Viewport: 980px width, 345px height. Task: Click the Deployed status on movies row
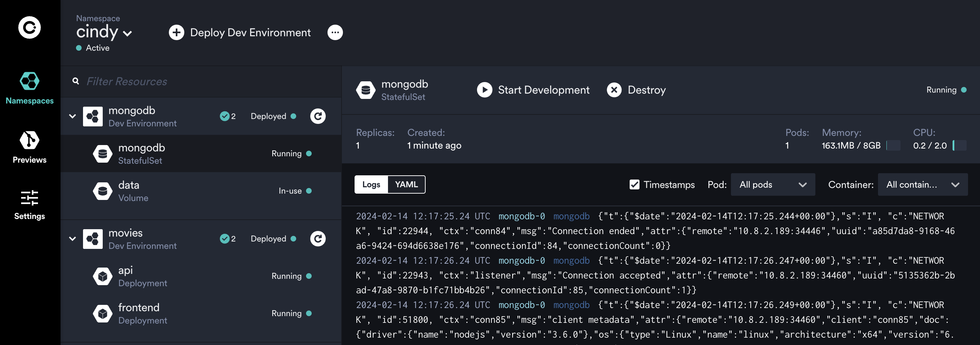(x=273, y=239)
